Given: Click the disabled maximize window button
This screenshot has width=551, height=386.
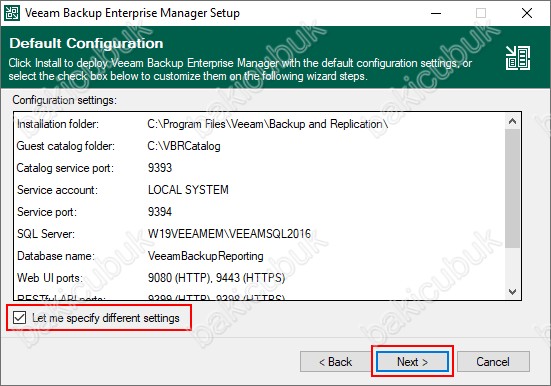Looking at the screenshot, I should coord(481,13).
